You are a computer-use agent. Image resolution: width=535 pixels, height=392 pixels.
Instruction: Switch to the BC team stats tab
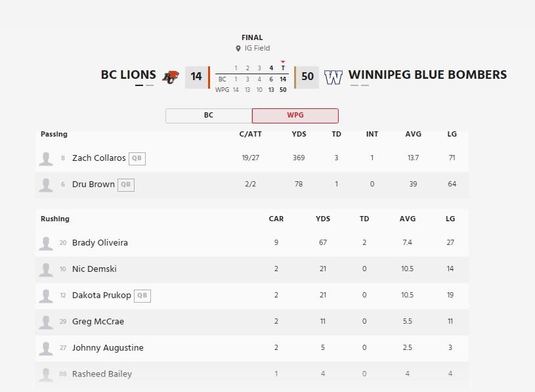click(209, 116)
